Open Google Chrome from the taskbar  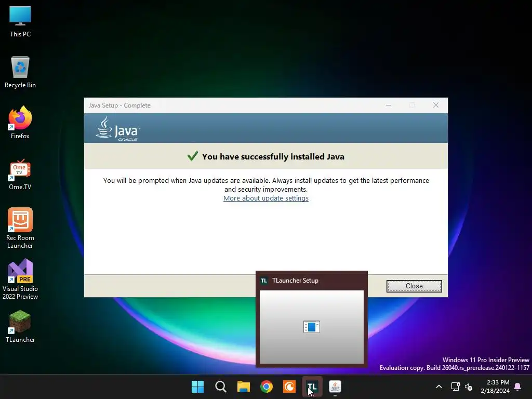point(267,387)
